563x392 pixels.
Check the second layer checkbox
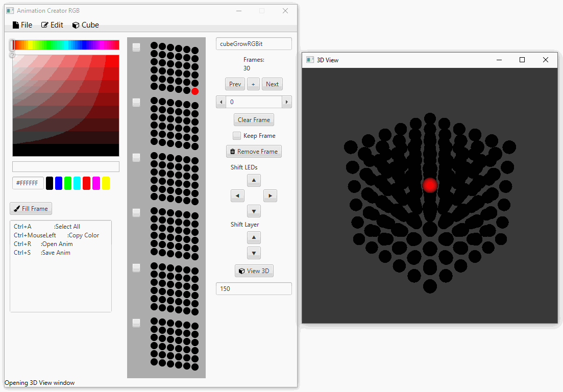pos(136,102)
